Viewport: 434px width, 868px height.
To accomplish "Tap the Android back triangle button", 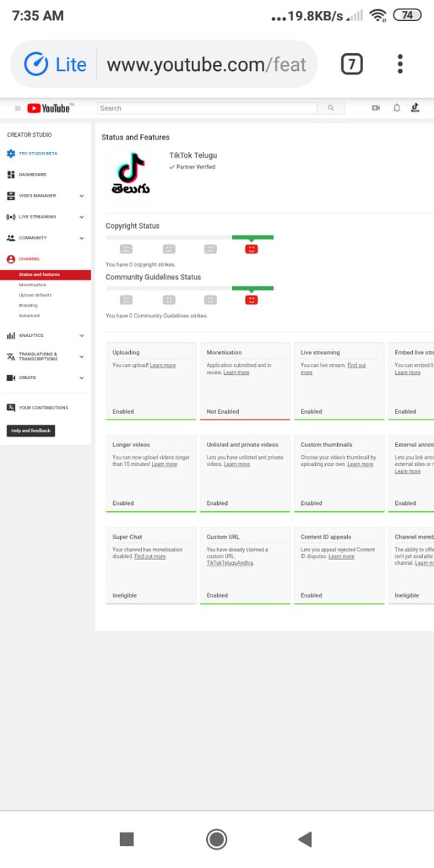I will (x=305, y=839).
